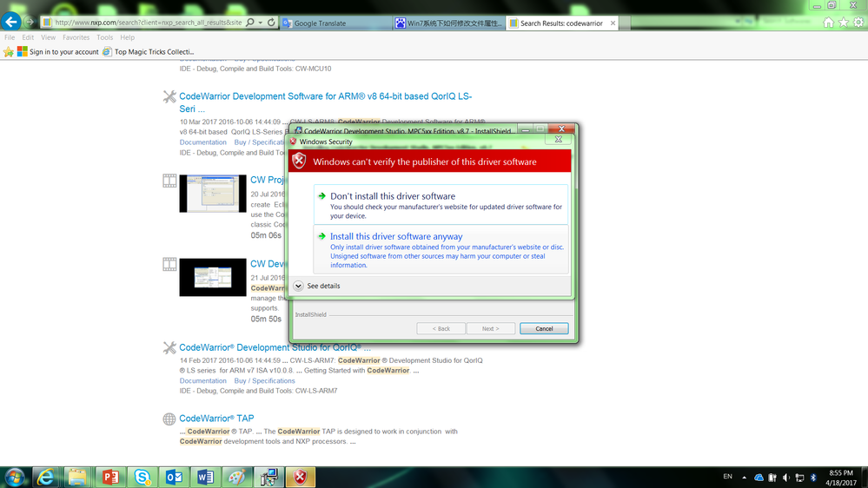868x488 pixels.
Task: Open the clock showing 8:55 PM
Action: (x=841, y=478)
